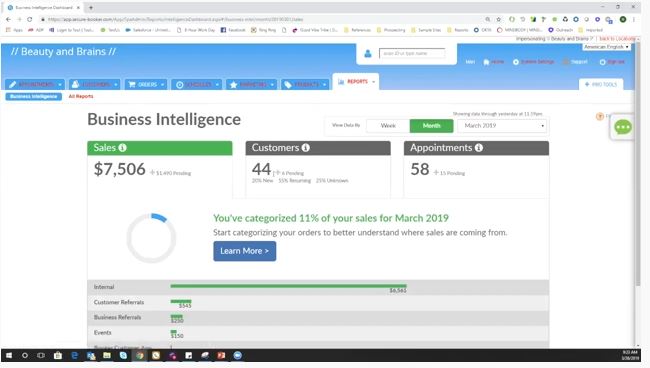Click the browser back arrow
The image size is (650, 368).
pos(8,19)
